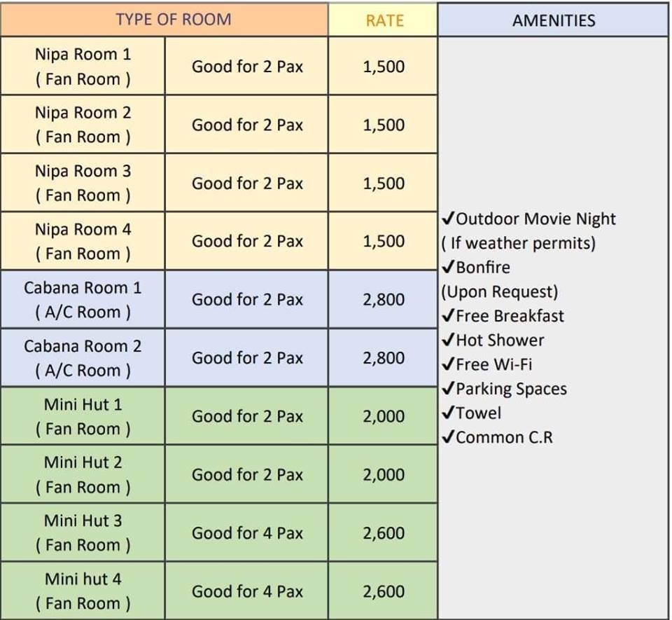This screenshot has width=672, height=620.
Task: Click the Free Breakfast checkmark
Action: click(449, 316)
